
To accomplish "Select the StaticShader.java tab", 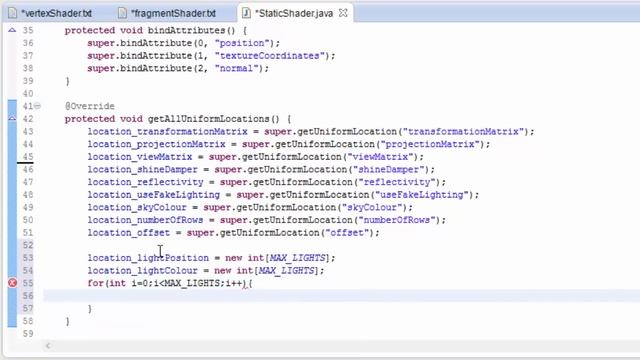I will tap(294, 13).
